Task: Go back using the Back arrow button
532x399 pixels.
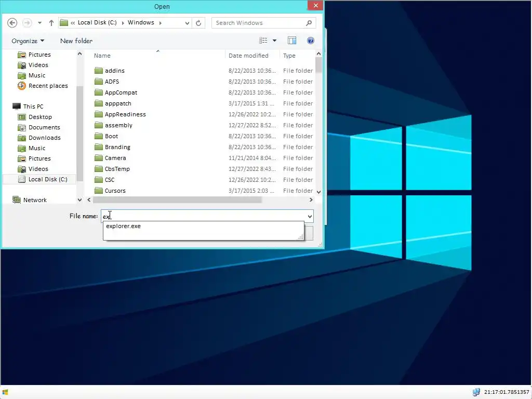Action: [x=12, y=23]
